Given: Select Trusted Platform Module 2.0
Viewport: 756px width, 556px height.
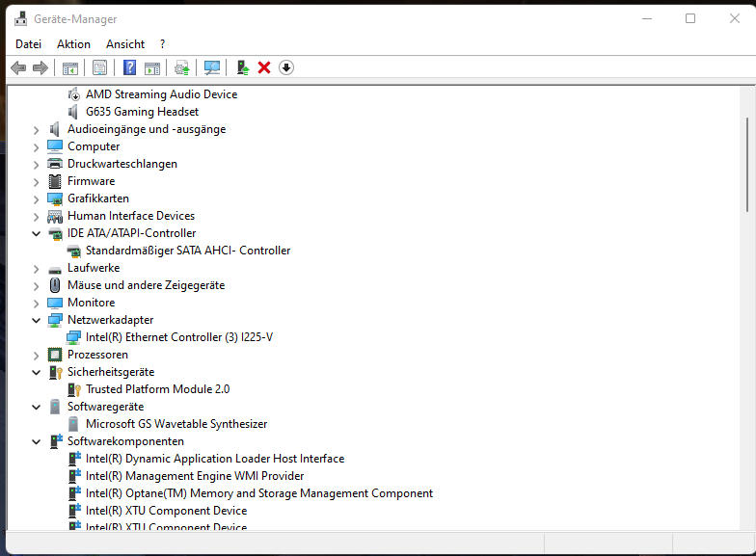Looking at the screenshot, I should click(157, 389).
